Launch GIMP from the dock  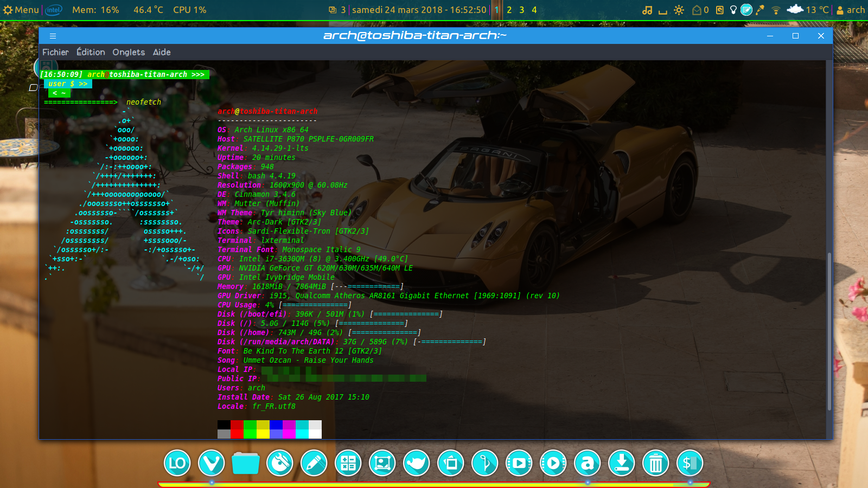click(417, 463)
